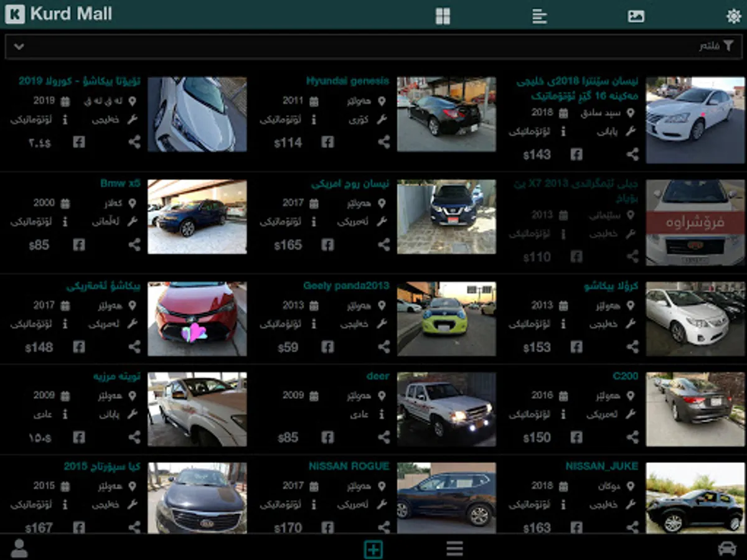Screen dimensions: 747x560
Task: Open your profile from bottom bar
Action: click(x=19, y=548)
